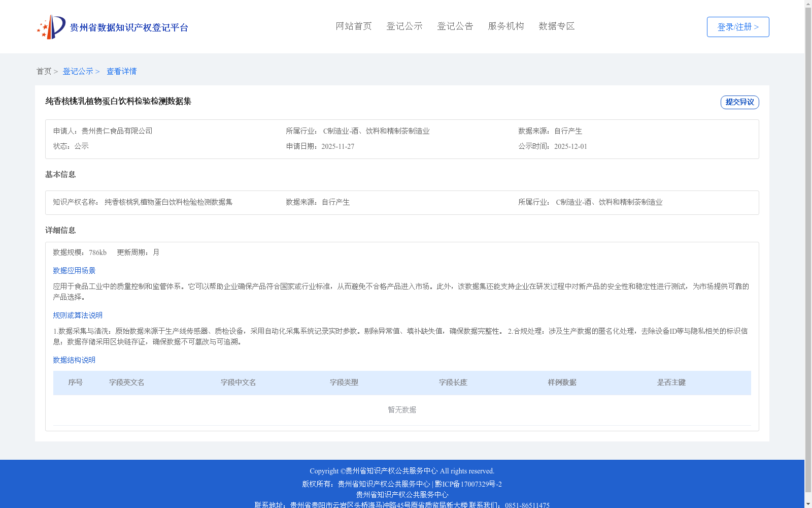Open 网站首页 navigation item
Image resolution: width=812 pixels, height=508 pixels.
coord(354,26)
